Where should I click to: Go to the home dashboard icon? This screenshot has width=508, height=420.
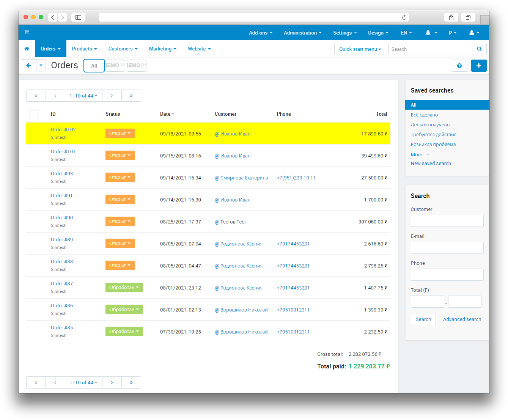27,49
